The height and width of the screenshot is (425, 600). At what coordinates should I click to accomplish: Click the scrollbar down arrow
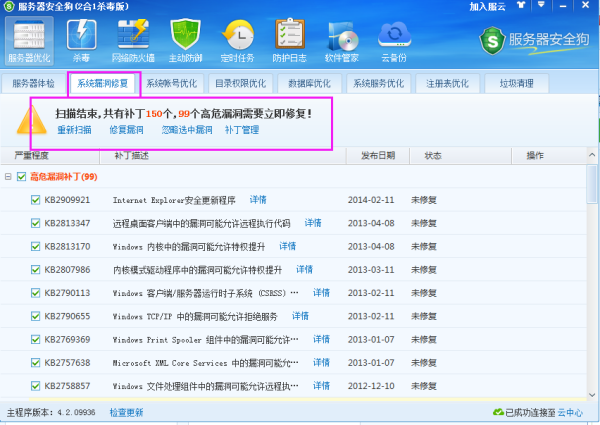pos(592,394)
